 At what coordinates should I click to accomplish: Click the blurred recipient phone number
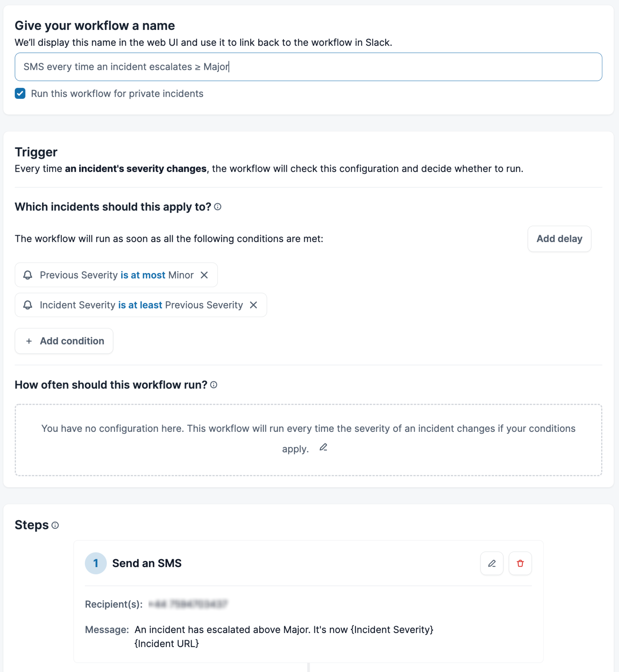point(188,604)
